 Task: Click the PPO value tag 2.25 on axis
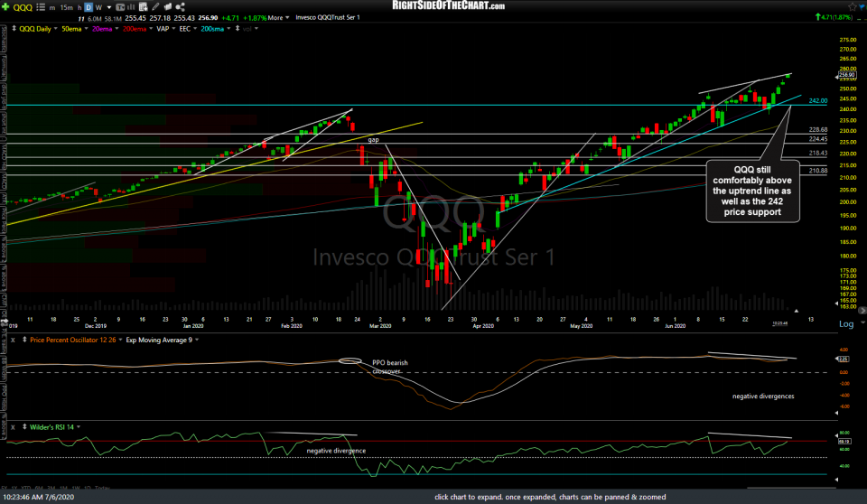[844, 359]
